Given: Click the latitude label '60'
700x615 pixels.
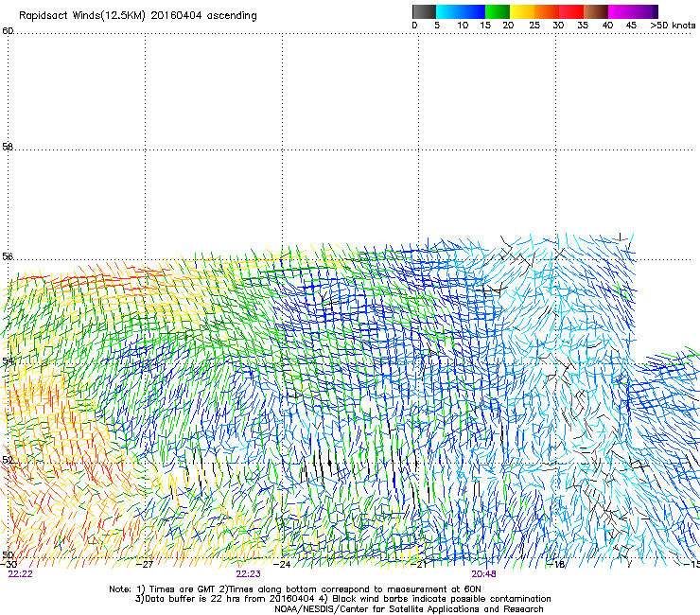Looking at the screenshot, I should (8, 31).
